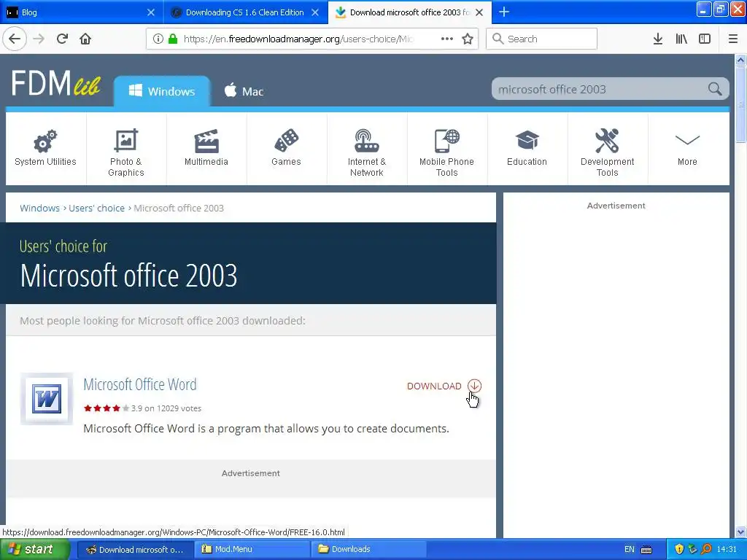Viewport: 747px width, 560px height.
Task: Click the browser forward arrow
Action: [39, 39]
